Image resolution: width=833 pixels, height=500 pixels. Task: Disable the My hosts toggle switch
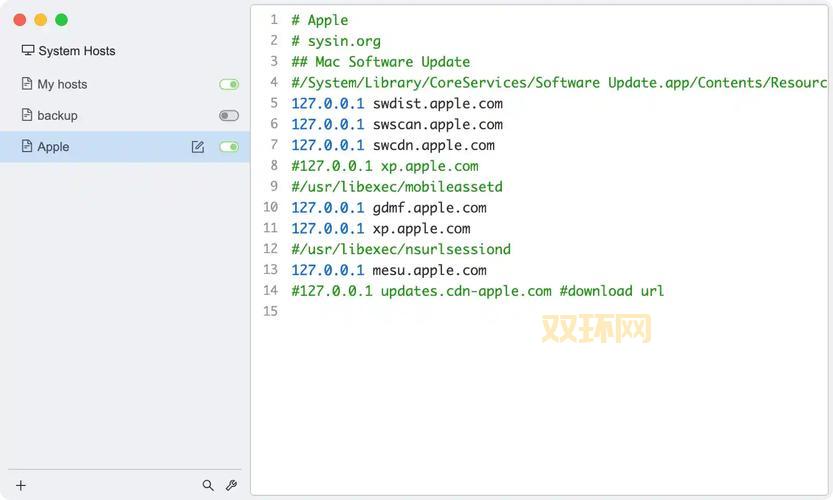229,85
